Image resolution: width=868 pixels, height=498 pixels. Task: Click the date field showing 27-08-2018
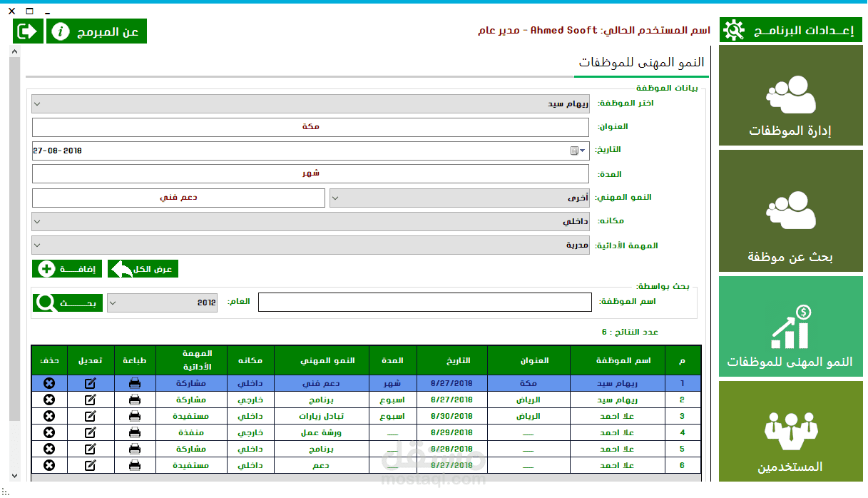coord(310,151)
